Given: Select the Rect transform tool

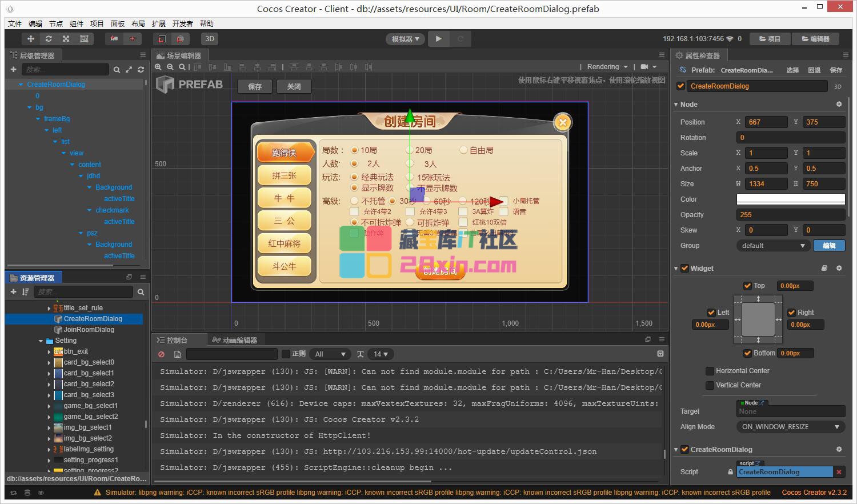Looking at the screenshot, I should click(84, 39).
